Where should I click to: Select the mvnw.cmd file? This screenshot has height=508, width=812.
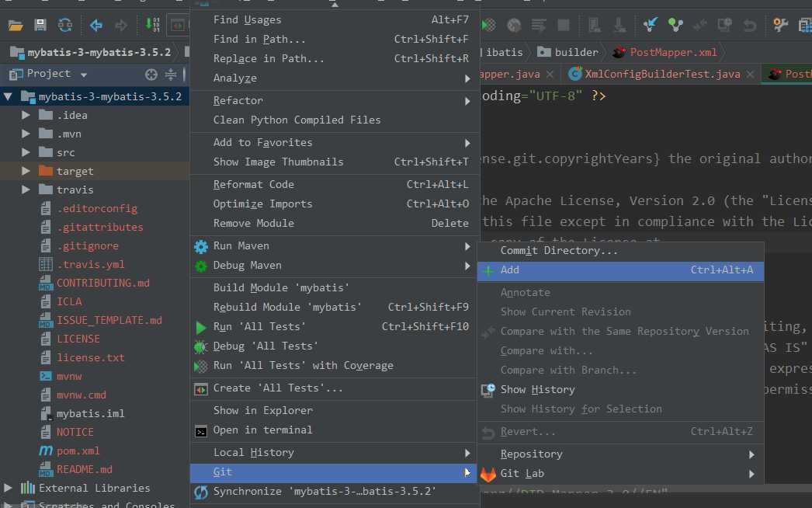(x=82, y=395)
